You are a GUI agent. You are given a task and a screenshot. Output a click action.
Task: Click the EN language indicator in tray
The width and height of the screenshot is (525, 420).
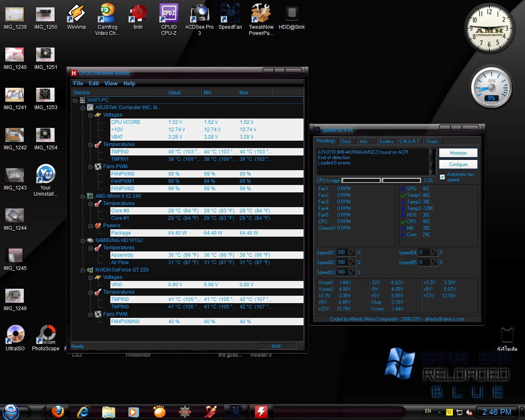428,411
